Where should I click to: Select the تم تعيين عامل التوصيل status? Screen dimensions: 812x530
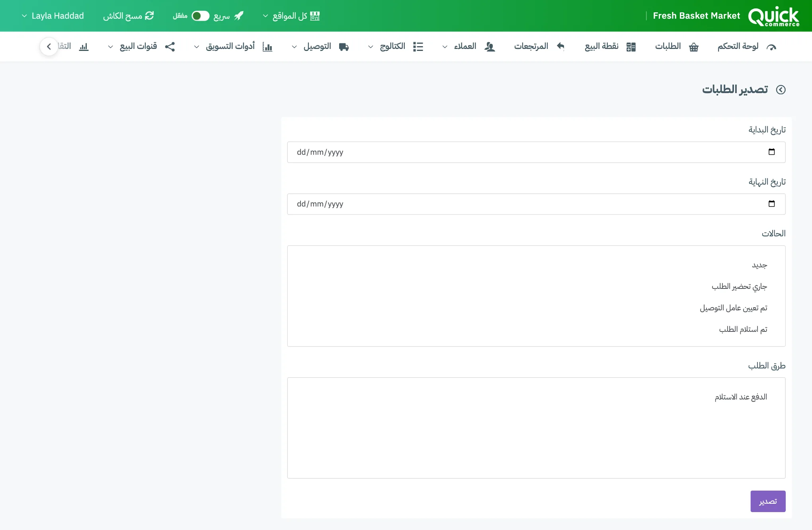click(733, 308)
